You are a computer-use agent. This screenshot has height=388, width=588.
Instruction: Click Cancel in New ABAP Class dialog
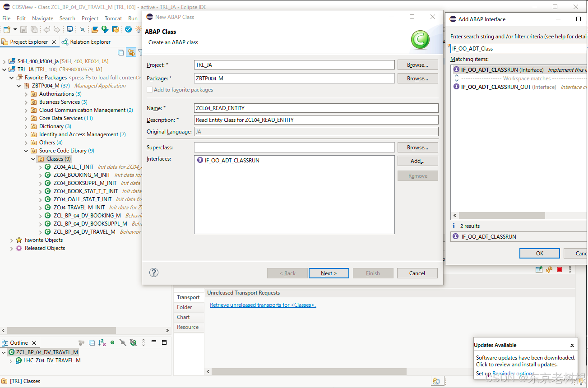pos(417,273)
